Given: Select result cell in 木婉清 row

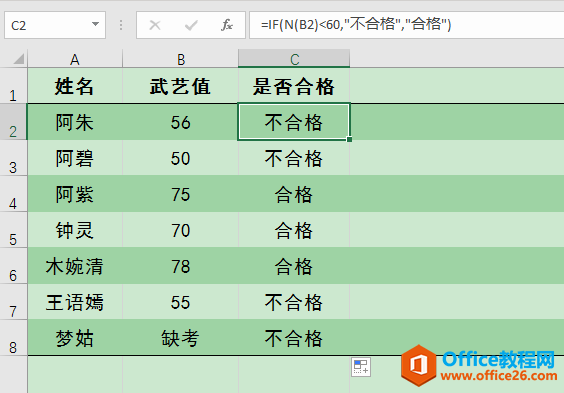Looking at the screenshot, I should (x=294, y=266).
